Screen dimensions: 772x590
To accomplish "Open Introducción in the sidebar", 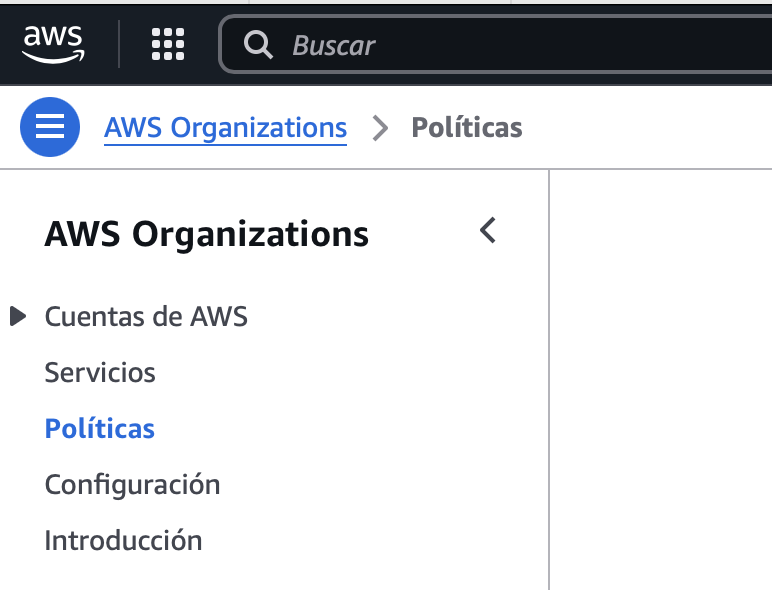I will click(123, 540).
